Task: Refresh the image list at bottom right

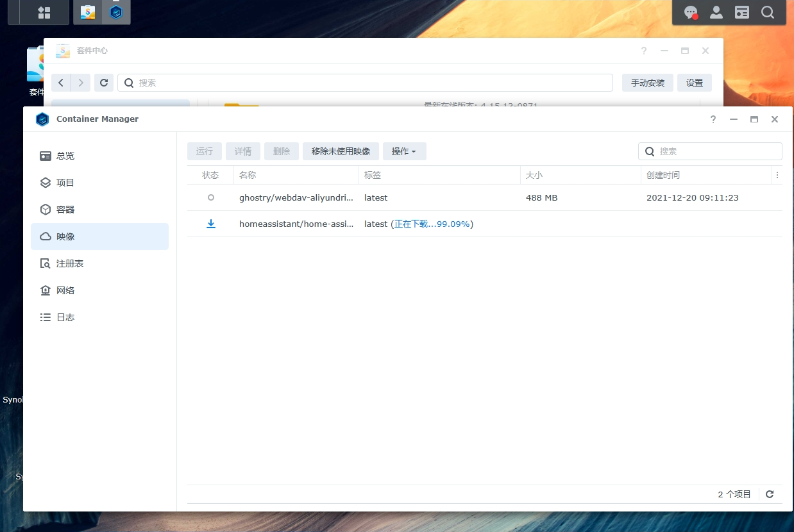Action: [770, 494]
